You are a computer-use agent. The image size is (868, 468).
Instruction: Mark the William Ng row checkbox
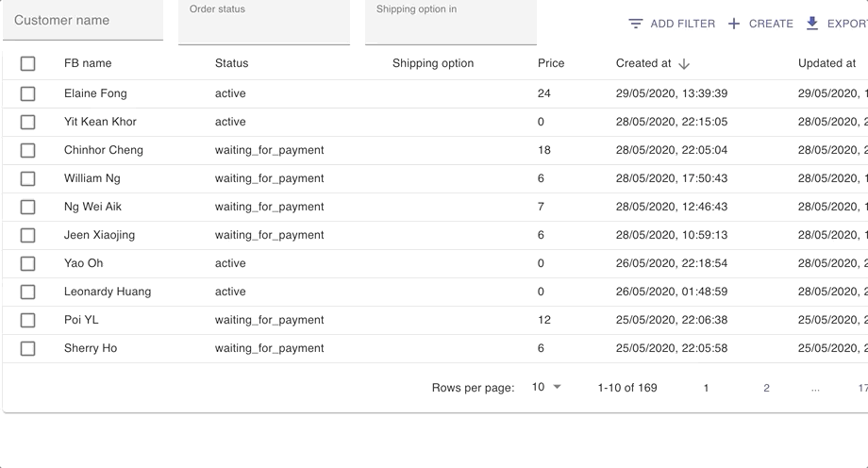pos(27,178)
